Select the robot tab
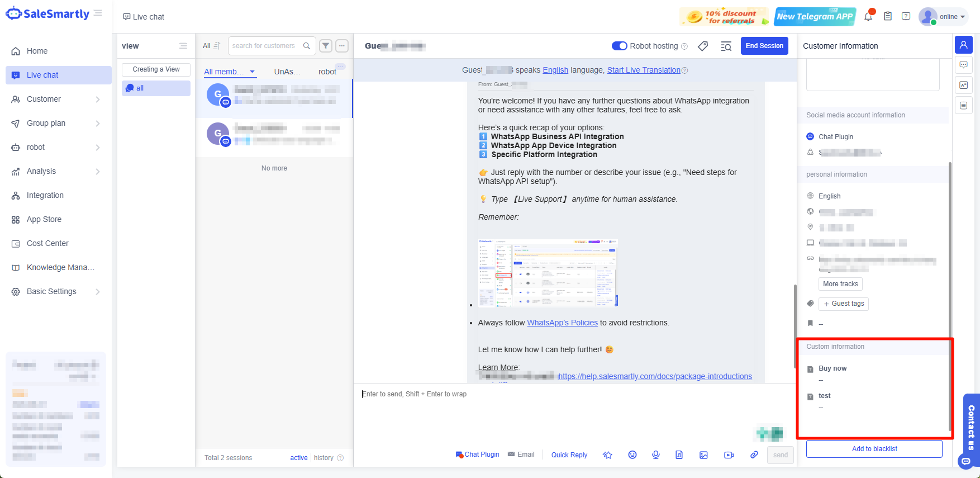Image resolution: width=980 pixels, height=478 pixels. (327, 72)
